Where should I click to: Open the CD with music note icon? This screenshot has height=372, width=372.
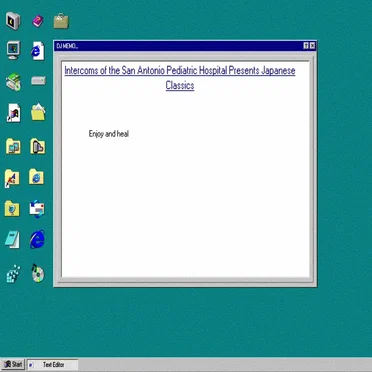37,273
